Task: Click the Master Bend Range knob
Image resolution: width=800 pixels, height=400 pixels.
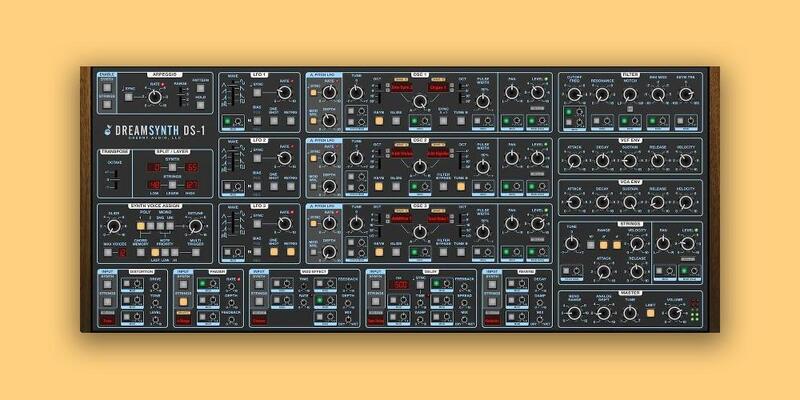Action: point(574,313)
